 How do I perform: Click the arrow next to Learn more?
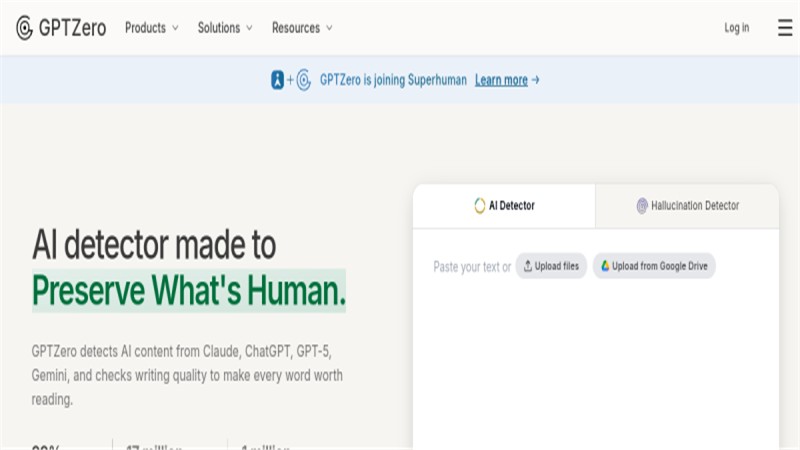(x=535, y=80)
